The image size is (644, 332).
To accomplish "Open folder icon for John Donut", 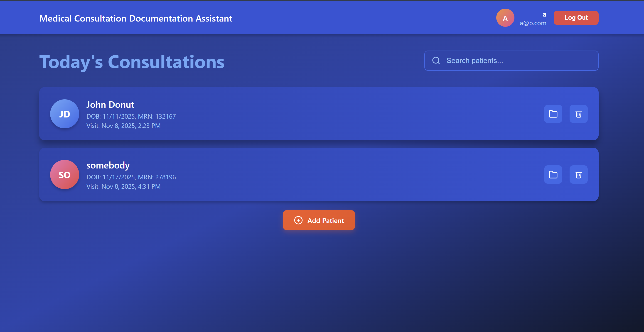I will (553, 114).
